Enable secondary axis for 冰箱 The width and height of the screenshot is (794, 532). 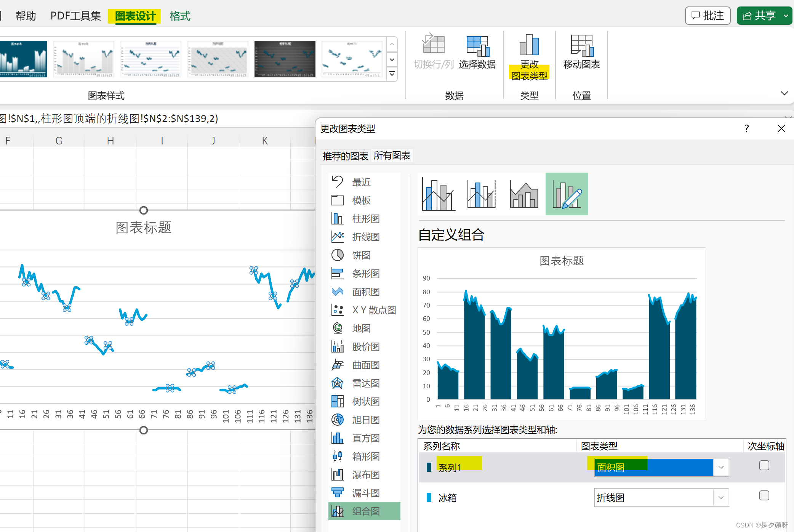point(764,495)
